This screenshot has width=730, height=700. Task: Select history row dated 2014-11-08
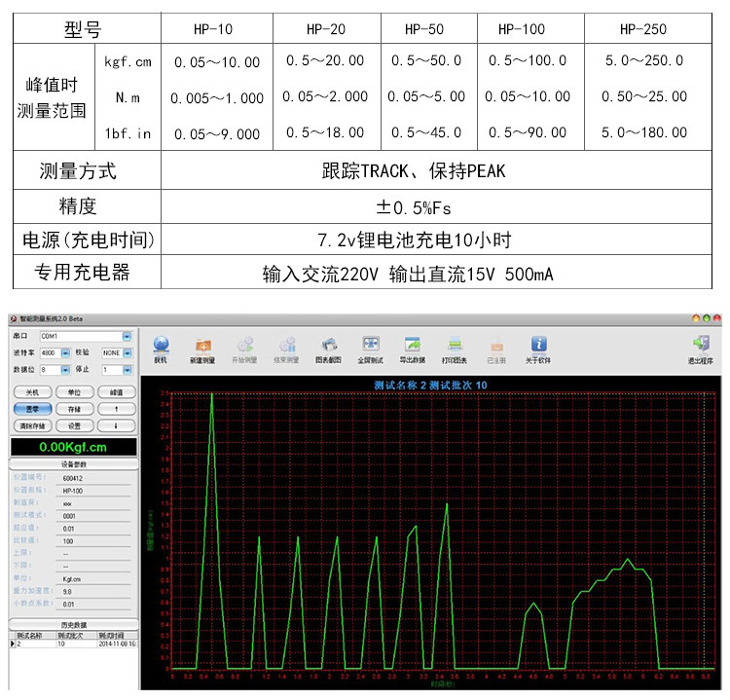[74, 644]
